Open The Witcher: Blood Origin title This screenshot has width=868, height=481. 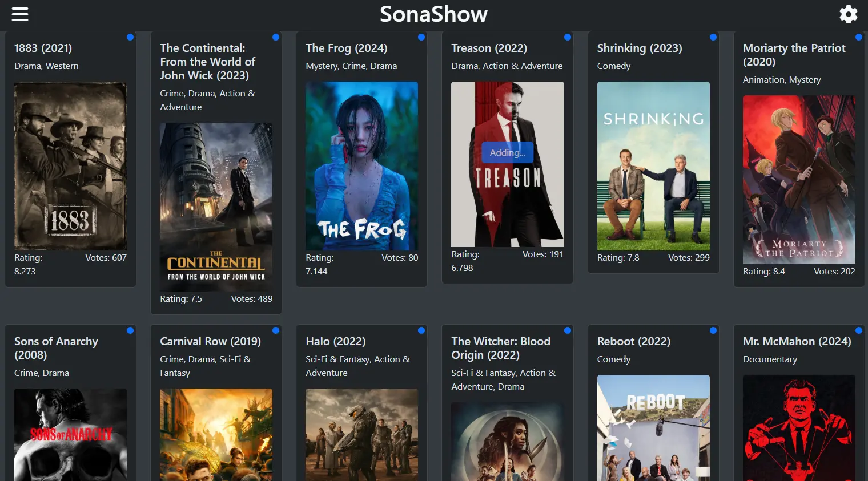pyautogui.click(x=501, y=348)
